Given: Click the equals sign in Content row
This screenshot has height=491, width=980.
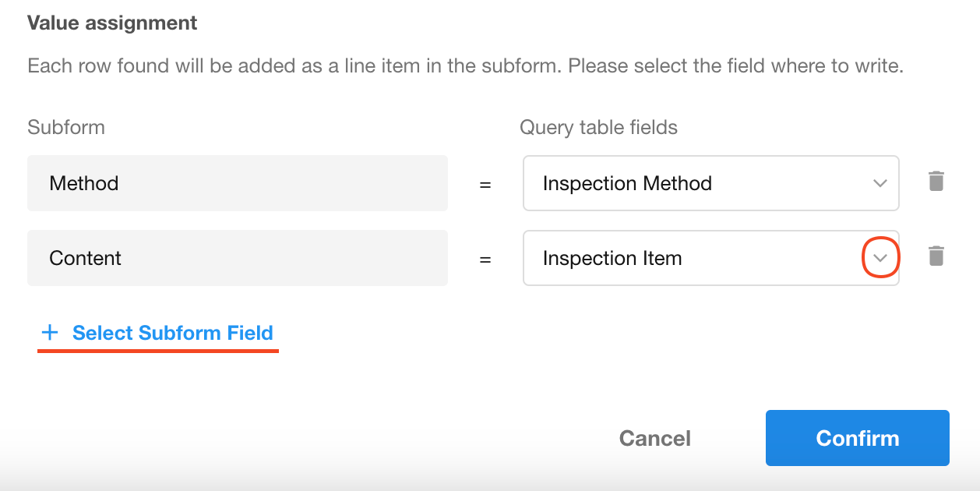Looking at the screenshot, I should coord(485,260).
